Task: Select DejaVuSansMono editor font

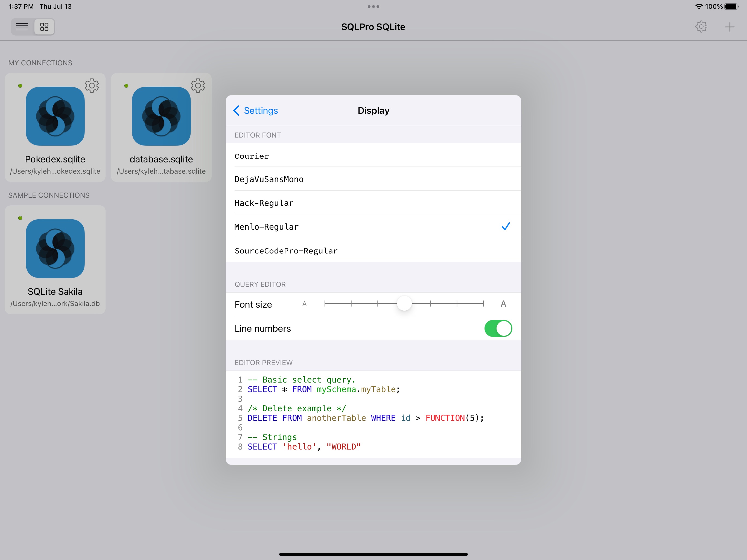Action: point(373,179)
